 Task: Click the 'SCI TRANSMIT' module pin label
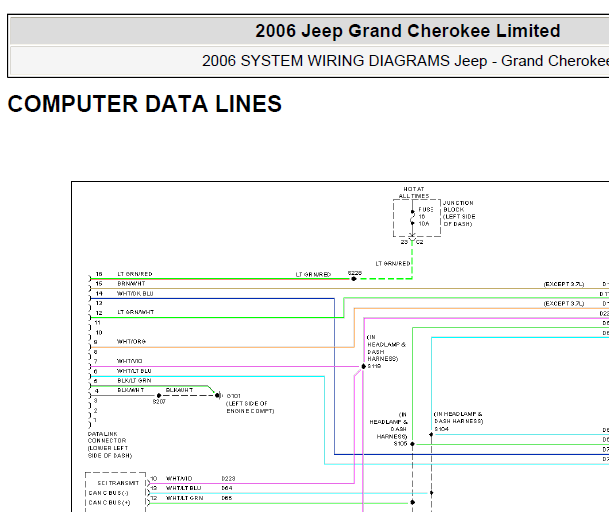tap(118, 483)
